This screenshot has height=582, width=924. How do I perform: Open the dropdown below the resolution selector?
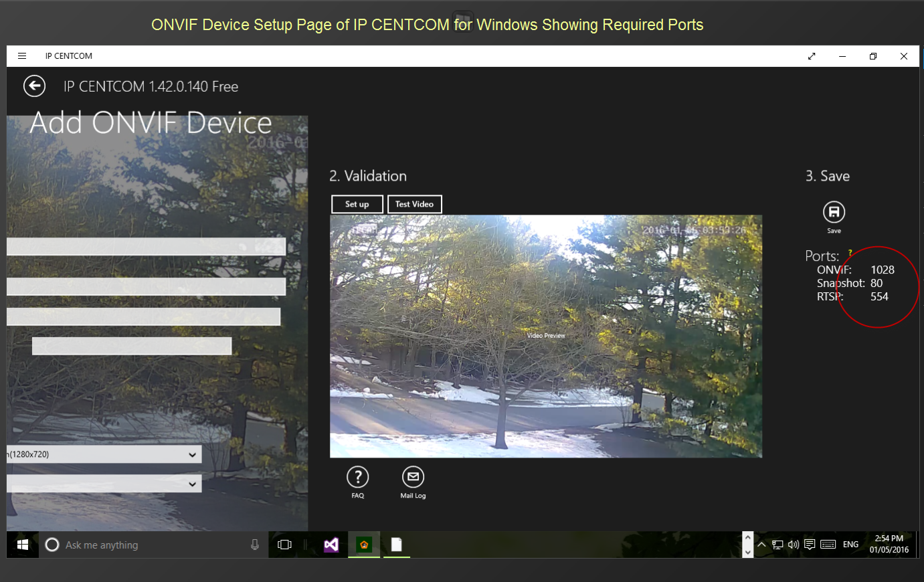point(104,484)
